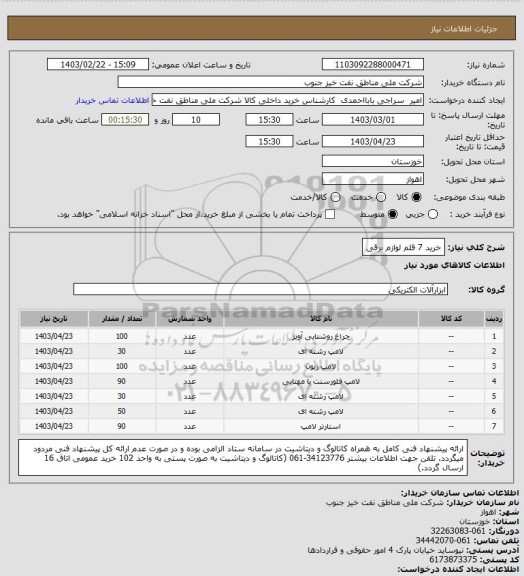524x576 pixels.
Task: Click the need number field 1103092288000471
Action: tap(373, 64)
